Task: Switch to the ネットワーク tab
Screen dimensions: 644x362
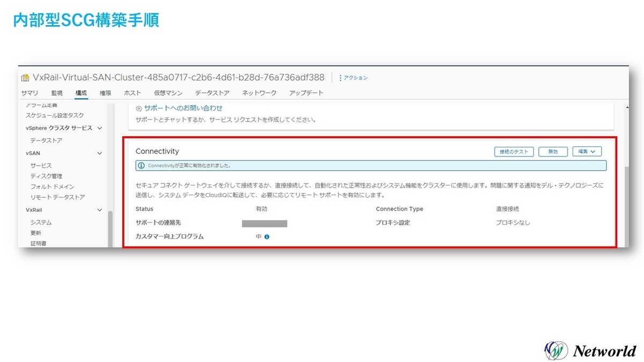Action: (x=259, y=93)
